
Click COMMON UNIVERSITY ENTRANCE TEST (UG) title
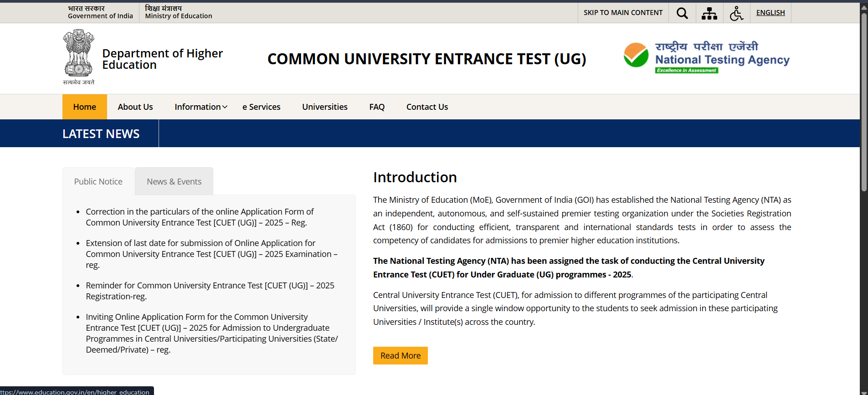click(427, 59)
